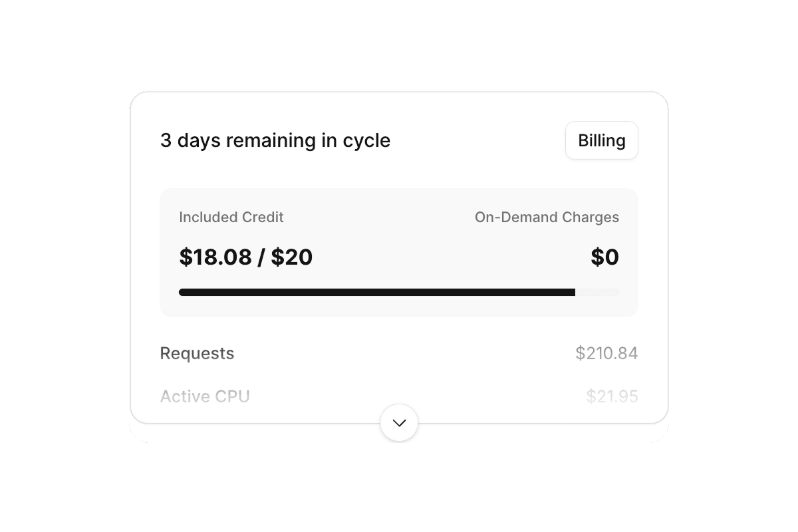Open the Active CPU usage row
Screen dimensions: 798x532
399,396
